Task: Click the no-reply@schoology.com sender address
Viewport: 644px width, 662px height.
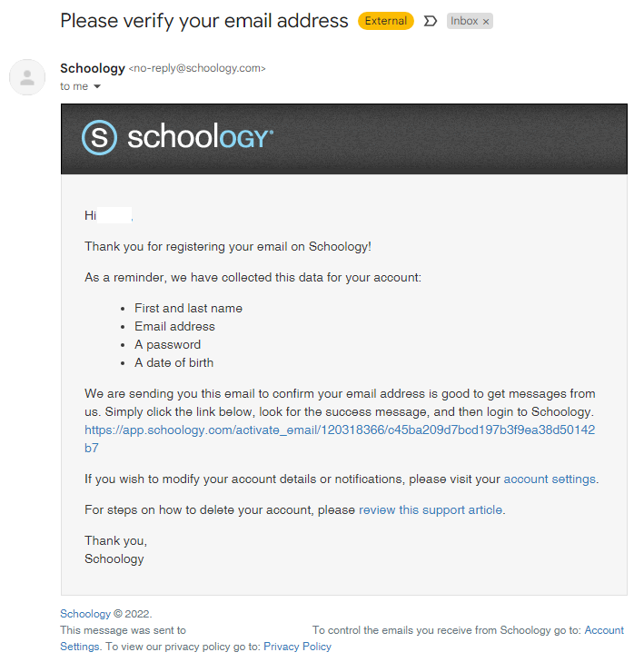Action: point(197,68)
